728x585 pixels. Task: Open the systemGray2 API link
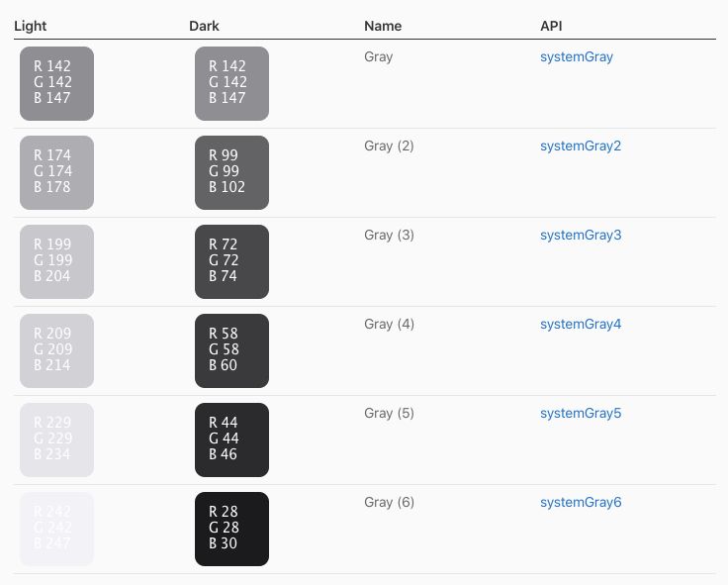pos(581,146)
